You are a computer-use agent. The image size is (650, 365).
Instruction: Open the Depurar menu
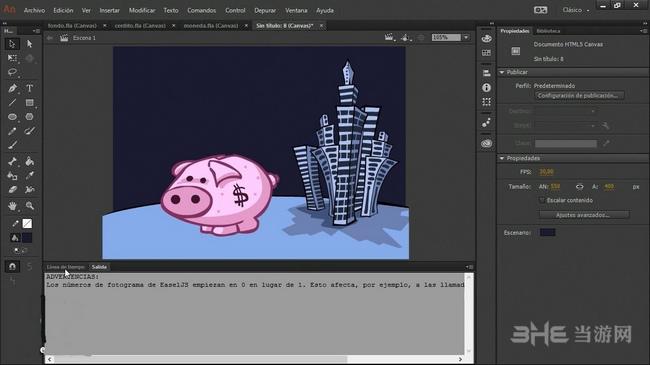point(265,10)
